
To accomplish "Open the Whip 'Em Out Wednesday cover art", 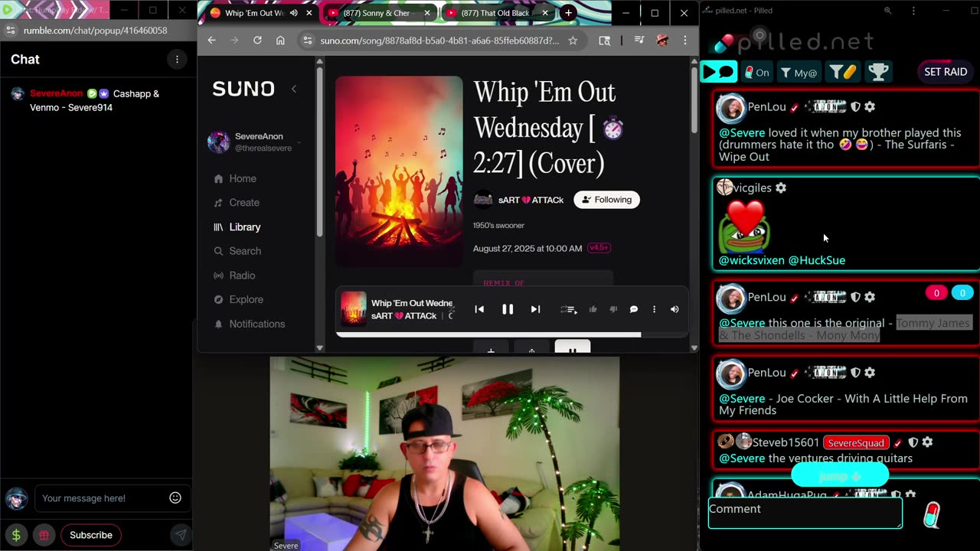I will click(399, 171).
